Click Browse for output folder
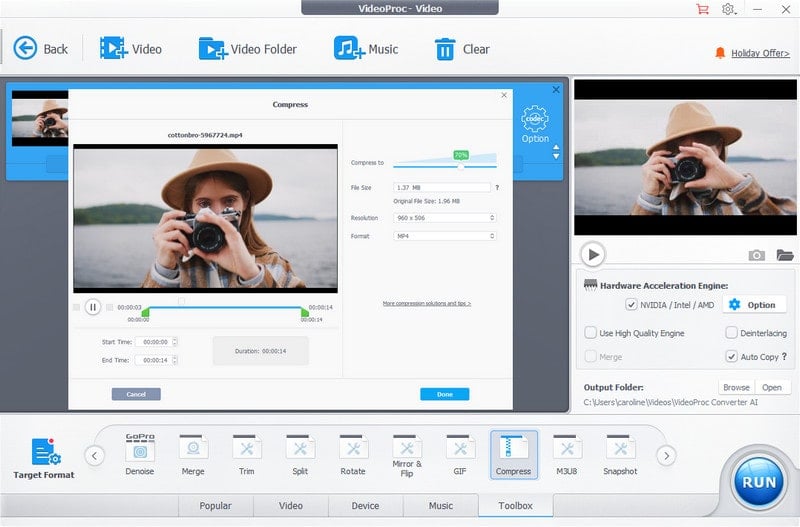Screen dimensions: 800x527 pos(736,387)
